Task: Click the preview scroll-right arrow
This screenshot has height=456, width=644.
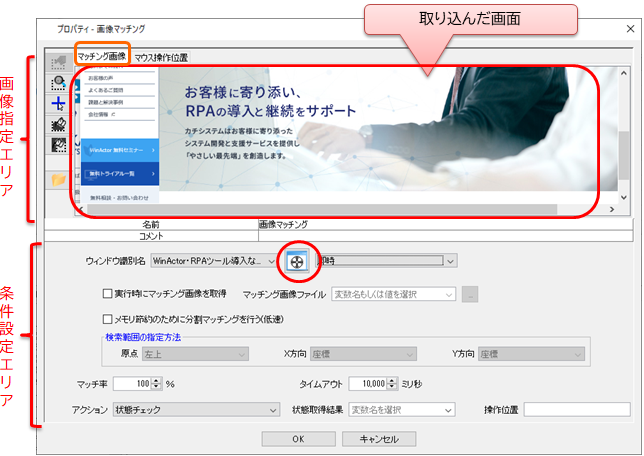Action: click(612, 209)
